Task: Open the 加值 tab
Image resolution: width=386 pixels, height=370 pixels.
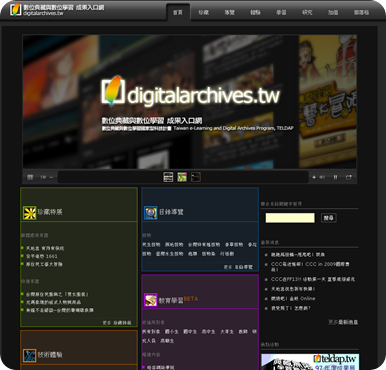Action: click(x=333, y=12)
